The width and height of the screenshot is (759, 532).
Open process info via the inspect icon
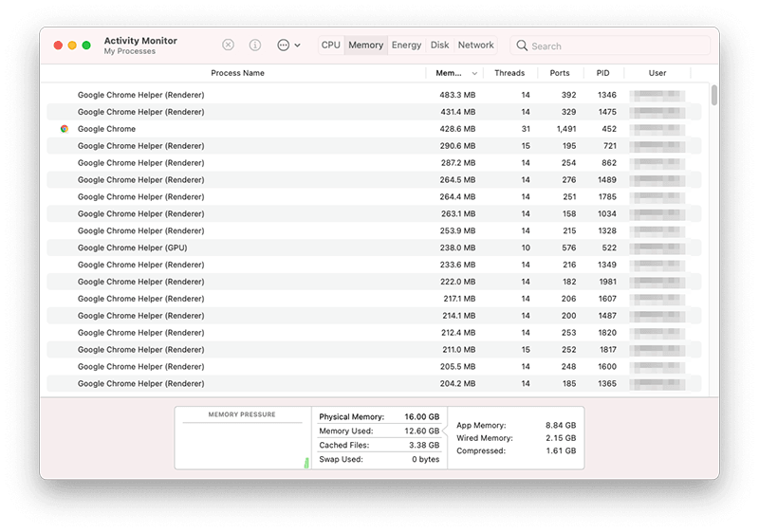(x=255, y=45)
